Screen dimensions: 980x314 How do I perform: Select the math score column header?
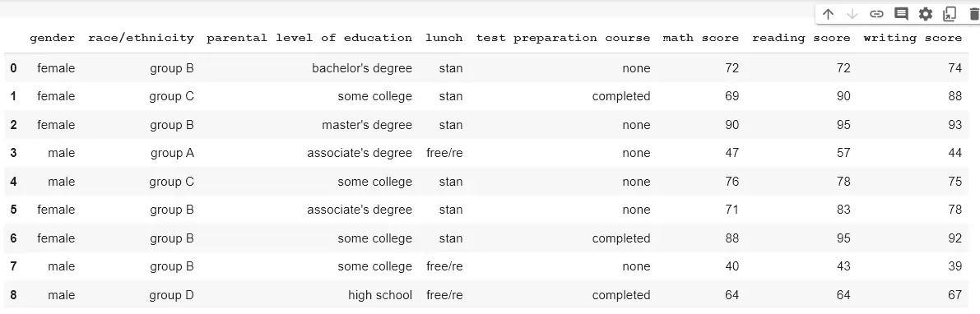point(701,38)
